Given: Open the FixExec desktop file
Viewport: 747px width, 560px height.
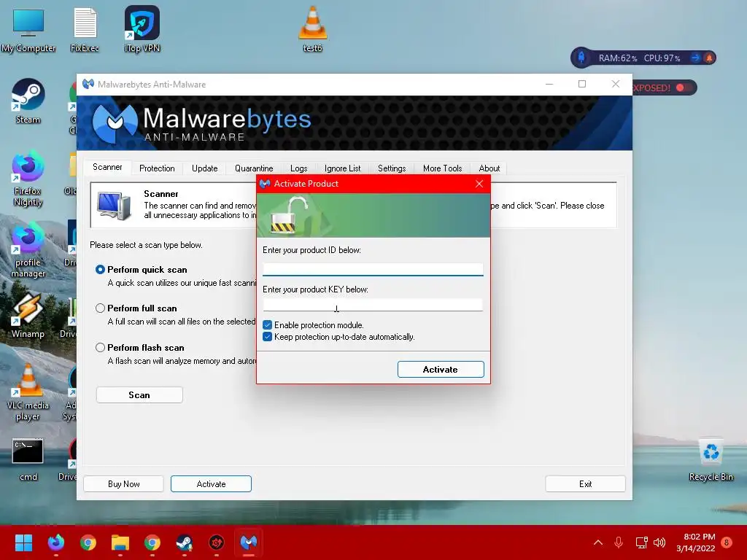Looking at the screenshot, I should tap(85, 29).
